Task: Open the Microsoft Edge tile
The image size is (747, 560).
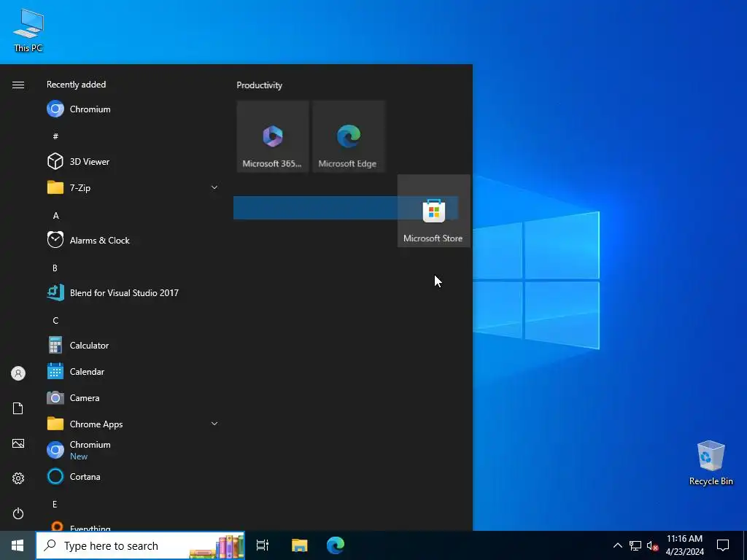Action: click(x=348, y=136)
